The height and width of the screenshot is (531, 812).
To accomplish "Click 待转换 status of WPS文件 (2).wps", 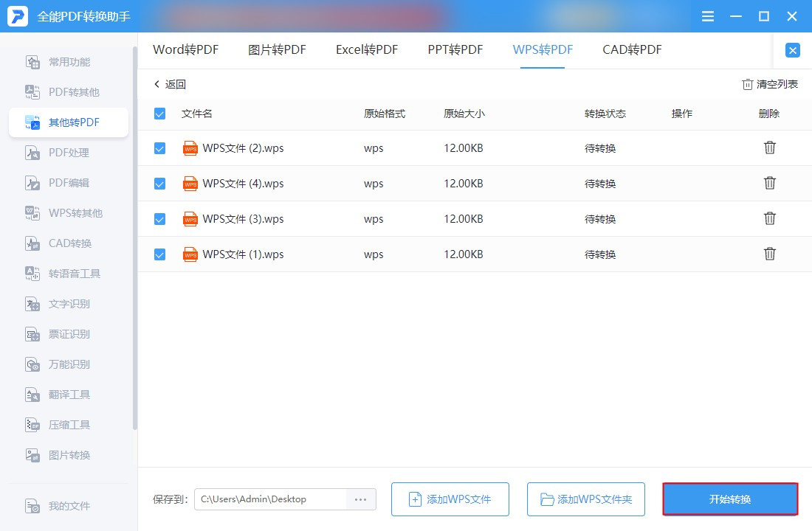I will pos(599,148).
